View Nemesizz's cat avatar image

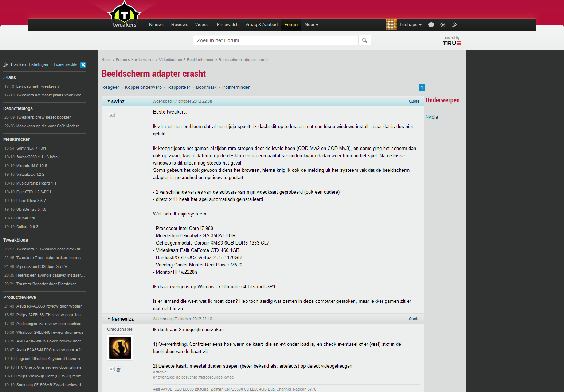tap(120, 348)
